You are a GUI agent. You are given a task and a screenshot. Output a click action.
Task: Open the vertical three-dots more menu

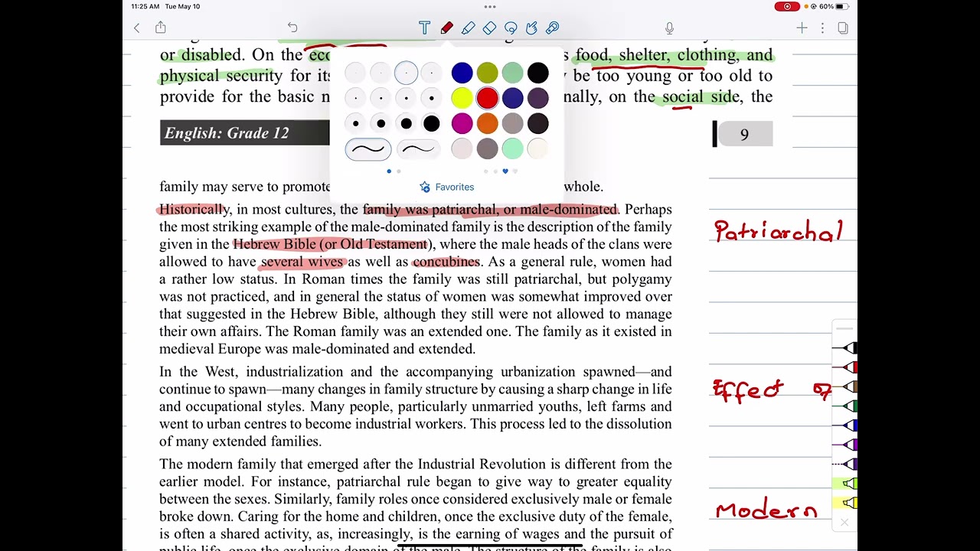[x=822, y=28]
